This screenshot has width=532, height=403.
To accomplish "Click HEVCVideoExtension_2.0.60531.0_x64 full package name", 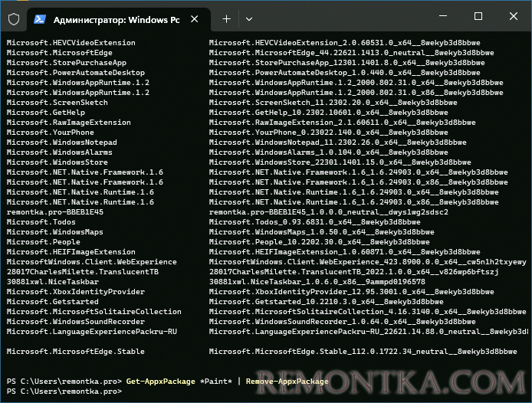I will (345, 43).
